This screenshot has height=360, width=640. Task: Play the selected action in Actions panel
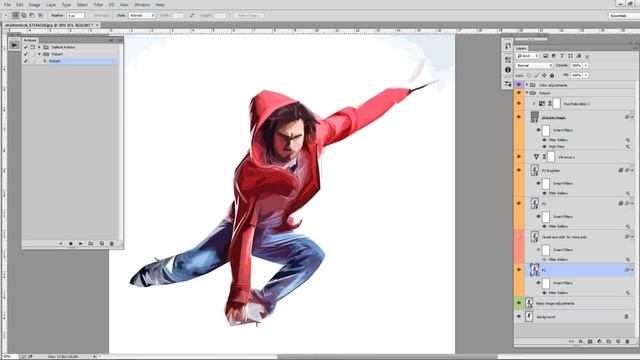81,244
